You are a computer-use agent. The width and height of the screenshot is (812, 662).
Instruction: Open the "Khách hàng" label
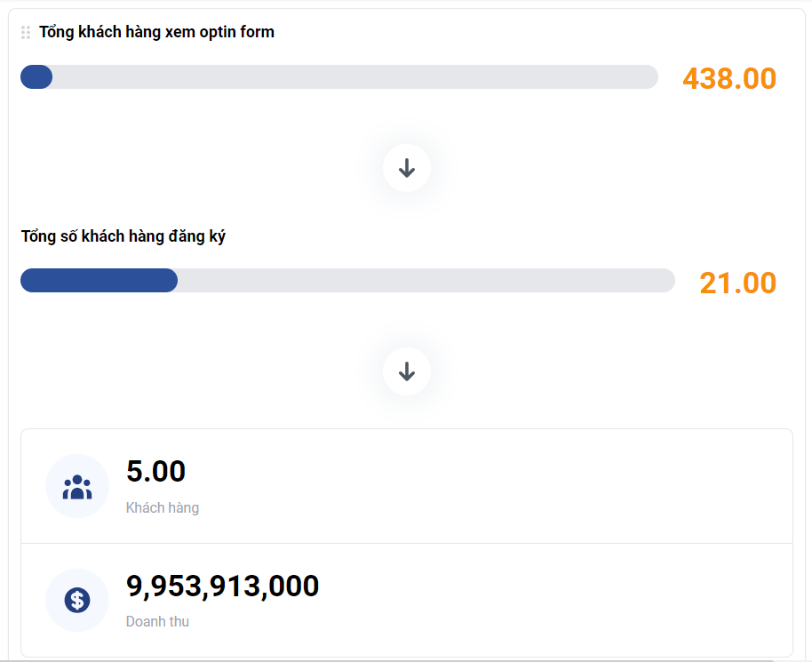163,508
